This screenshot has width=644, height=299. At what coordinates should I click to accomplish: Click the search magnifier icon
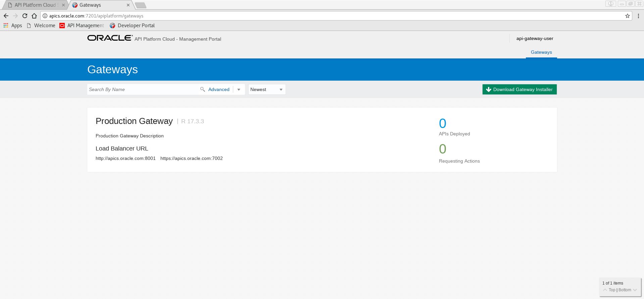click(x=202, y=89)
